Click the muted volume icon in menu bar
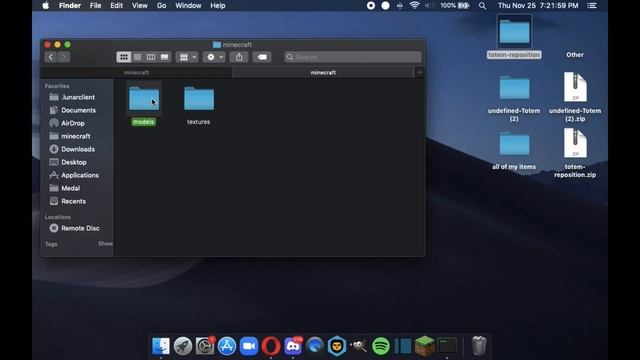The width and height of the screenshot is (640, 360). point(429,6)
